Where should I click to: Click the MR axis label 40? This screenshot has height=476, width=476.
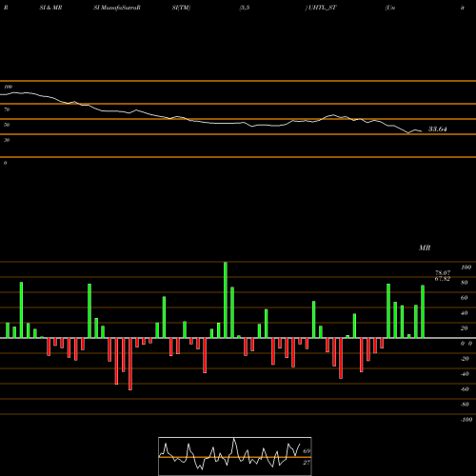[465, 313]
